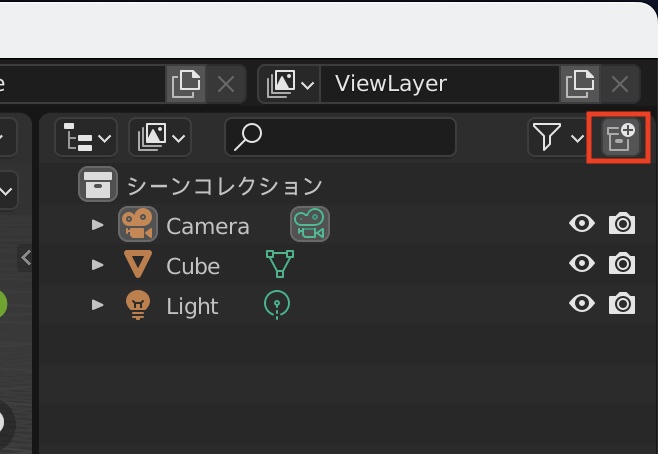Expand the Camera object tree

98,225
